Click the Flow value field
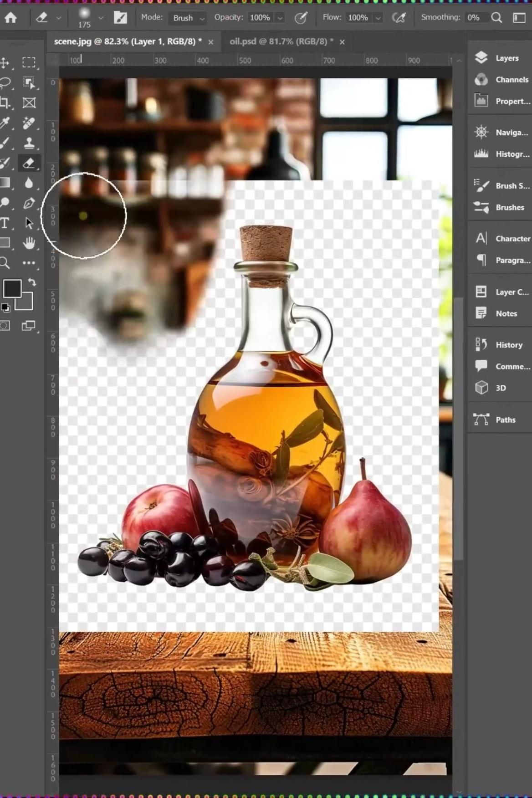 click(x=358, y=18)
